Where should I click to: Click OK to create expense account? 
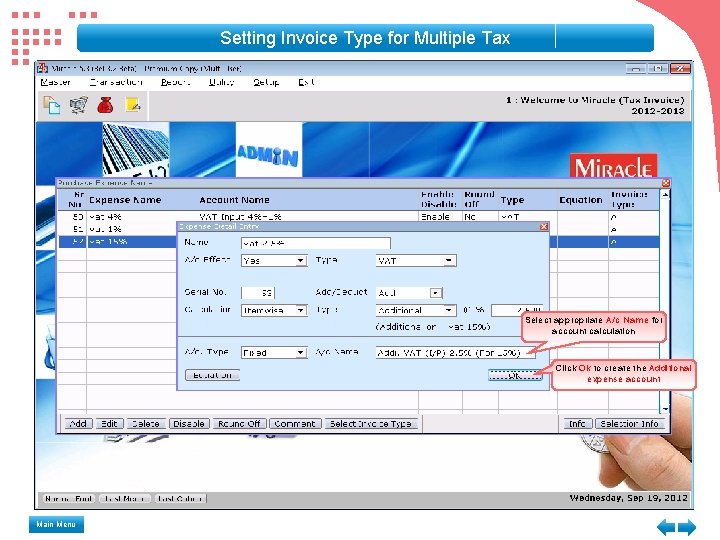(x=515, y=375)
